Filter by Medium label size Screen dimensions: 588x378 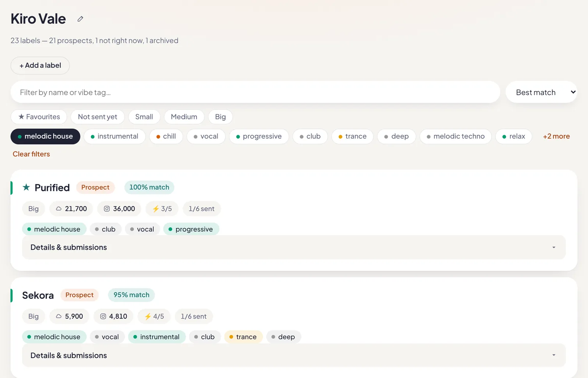click(184, 117)
